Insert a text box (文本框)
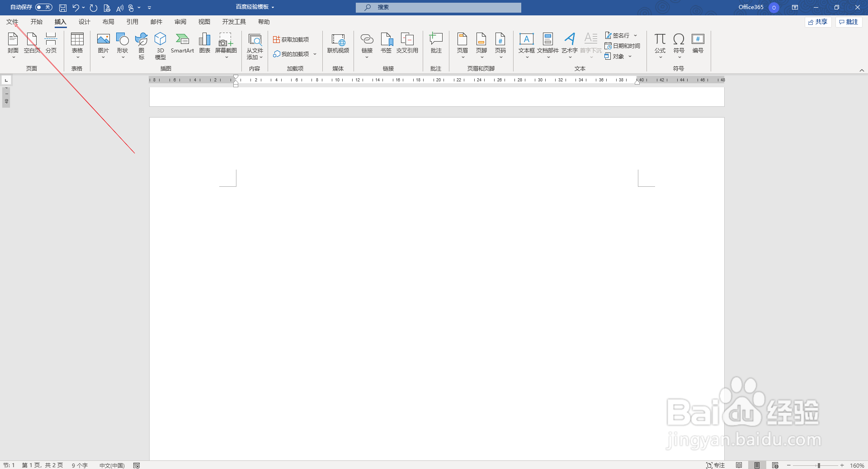The height and width of the screenshot is (469, 868). tap(527, 45)
